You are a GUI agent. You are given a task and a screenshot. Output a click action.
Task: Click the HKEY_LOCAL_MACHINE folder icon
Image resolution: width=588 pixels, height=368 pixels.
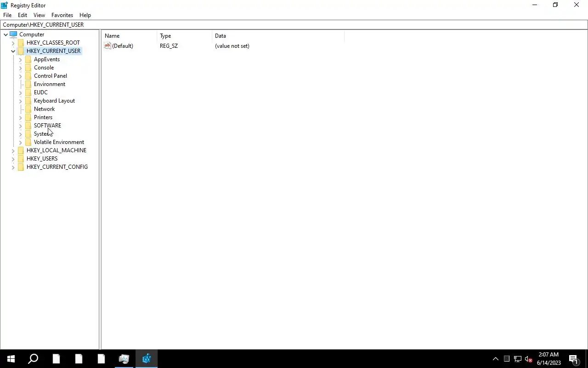(x=21, y=150)
